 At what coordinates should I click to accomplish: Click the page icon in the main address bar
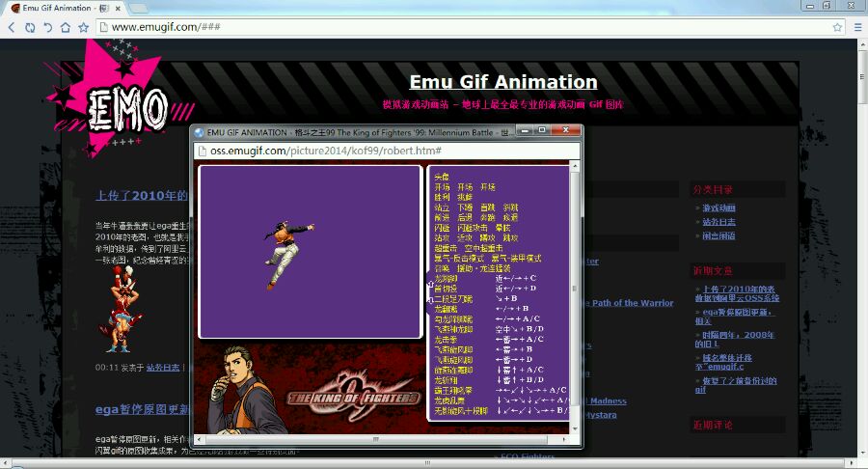coord(103,27)
